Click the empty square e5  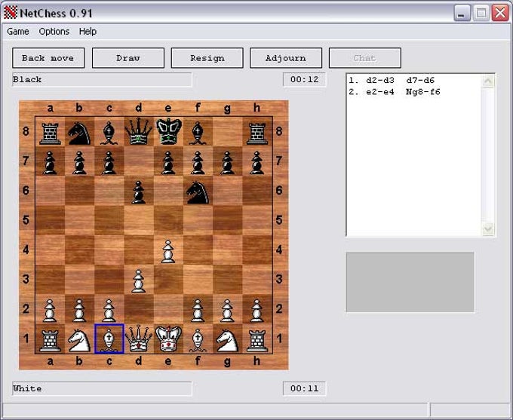(x=168, y=220)
